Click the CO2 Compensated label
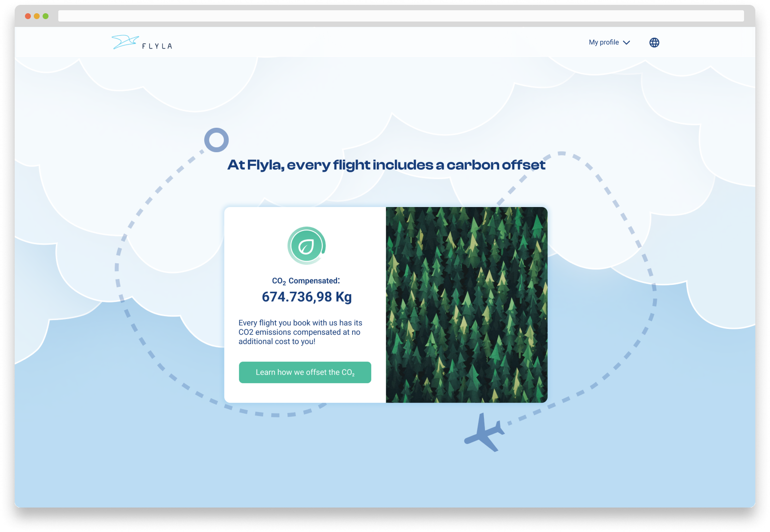 point(306,281)
